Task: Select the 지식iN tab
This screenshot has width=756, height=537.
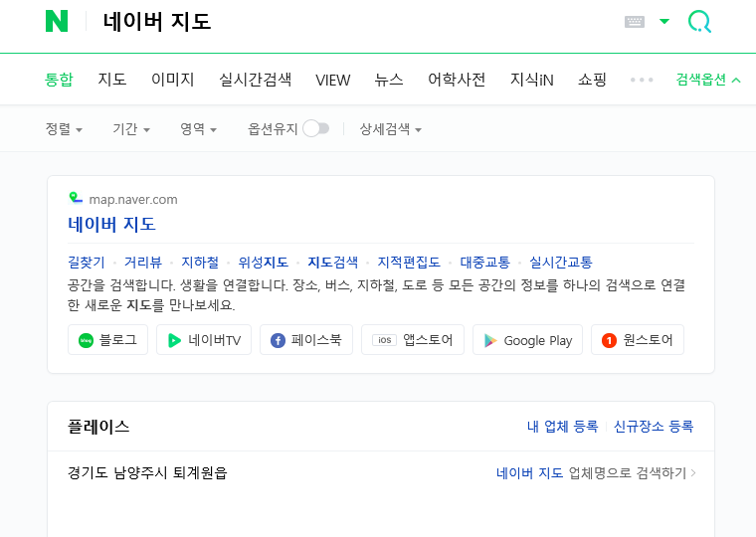Action: click(x=532, y=79)
